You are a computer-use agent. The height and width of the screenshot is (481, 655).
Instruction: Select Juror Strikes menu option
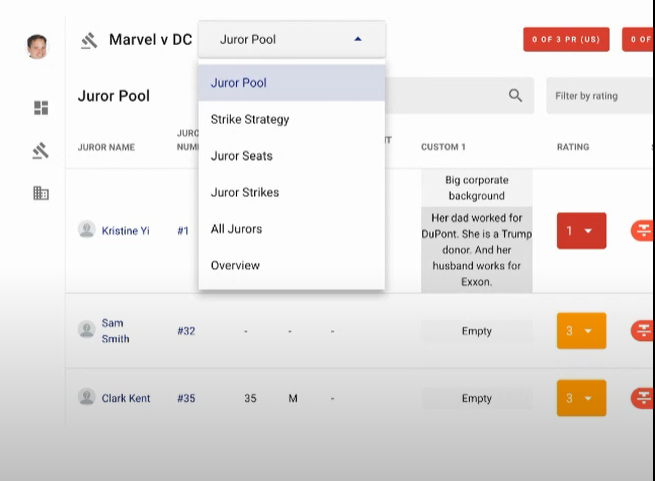point(292,192)
